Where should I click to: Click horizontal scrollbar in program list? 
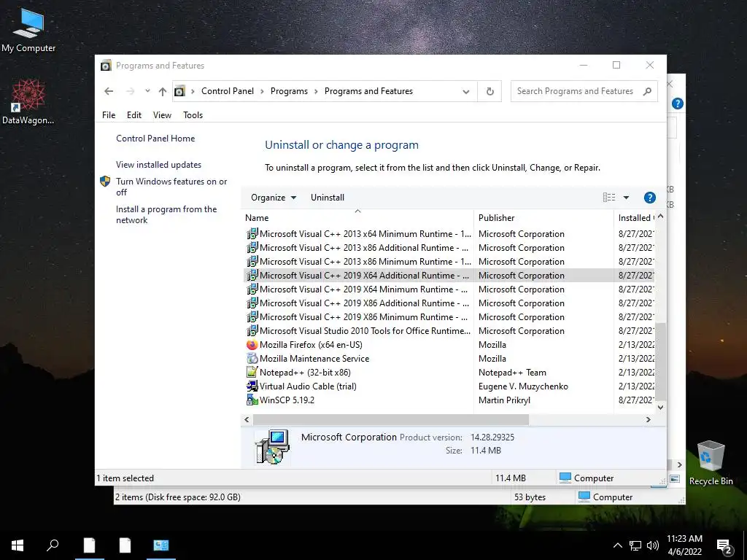pos(391,419)
